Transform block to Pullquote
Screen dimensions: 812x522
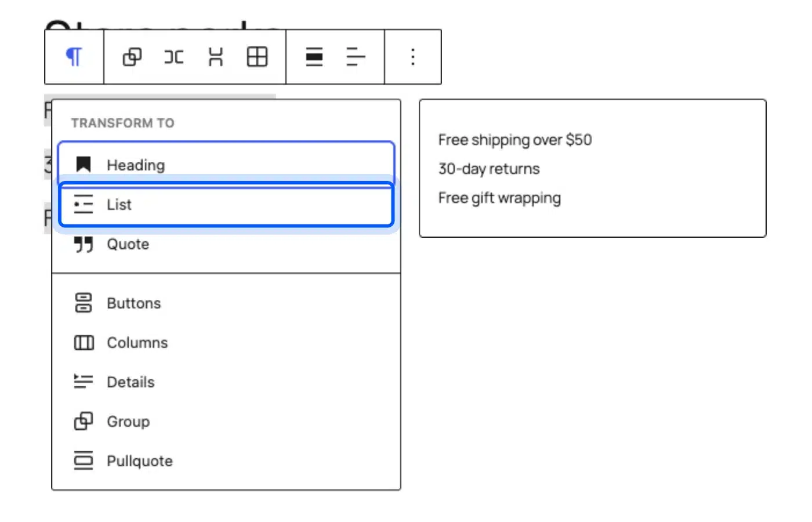(226, 461)
